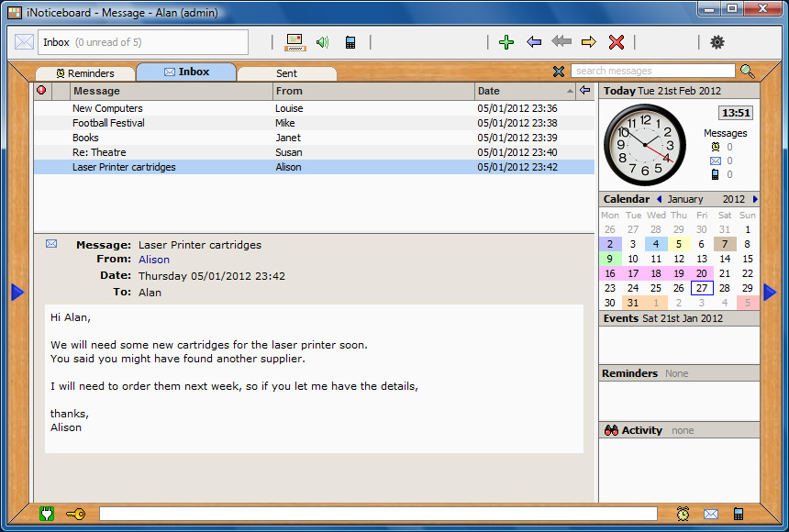Viewport: 789px width, 532px height.
Task: Click the blue left arrow reply icon
Action: (x=534, y=42)
